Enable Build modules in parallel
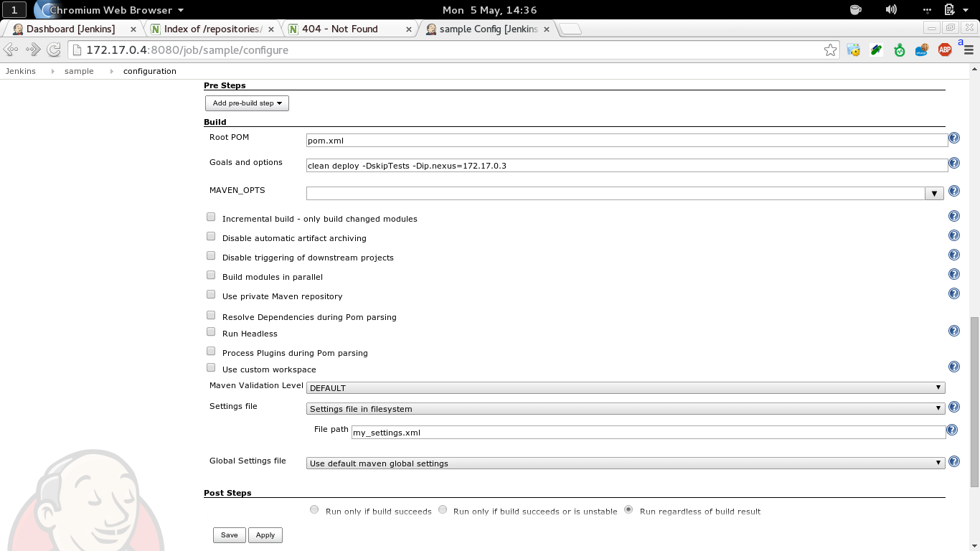The height and width of the screenshot is (551, 980). 211,275
